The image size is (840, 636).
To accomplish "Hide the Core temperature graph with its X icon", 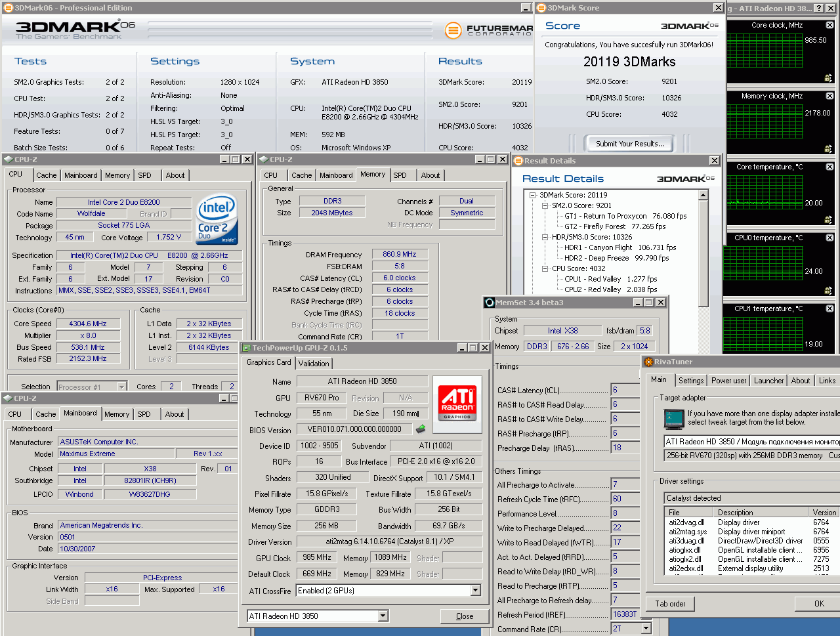I will pos(829,167).
